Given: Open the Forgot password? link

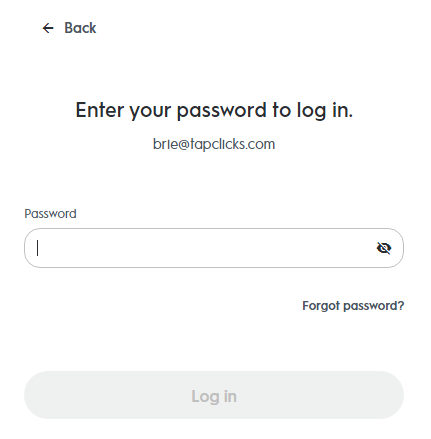Looking at the screenshot, I should (x=353, y=306).
